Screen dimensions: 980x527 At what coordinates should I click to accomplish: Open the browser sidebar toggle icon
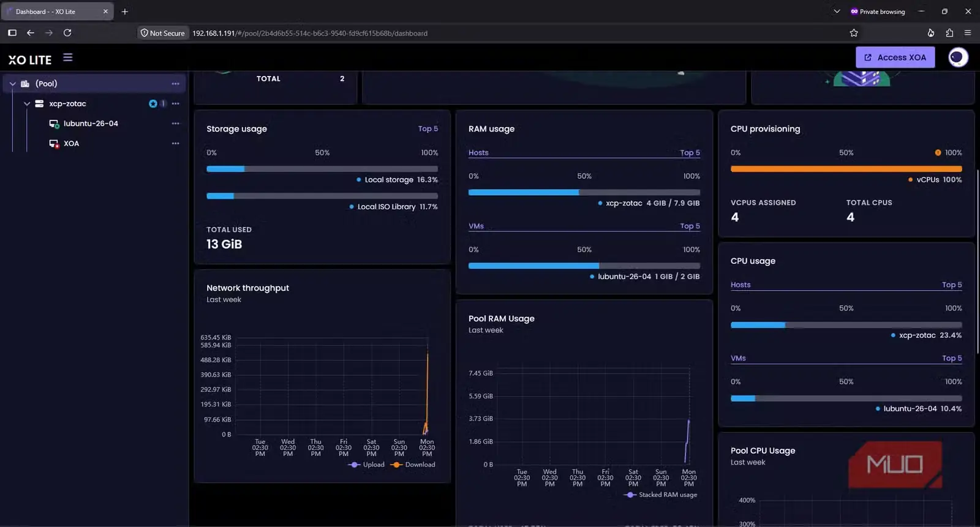pos(12,33)
